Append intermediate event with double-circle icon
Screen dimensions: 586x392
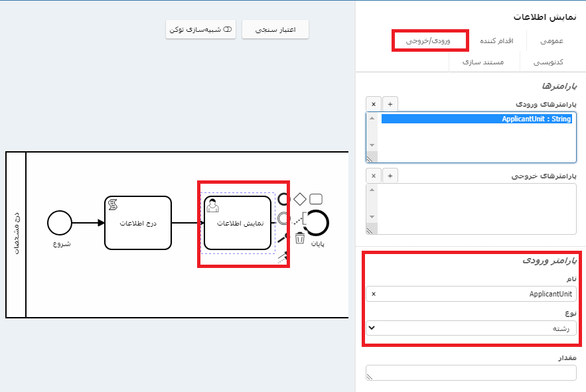284,218
